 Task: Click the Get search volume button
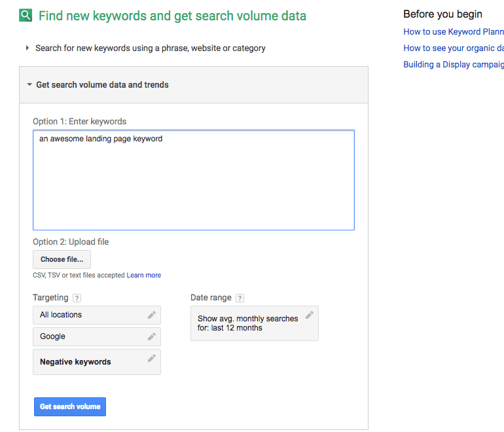point(70,406)
